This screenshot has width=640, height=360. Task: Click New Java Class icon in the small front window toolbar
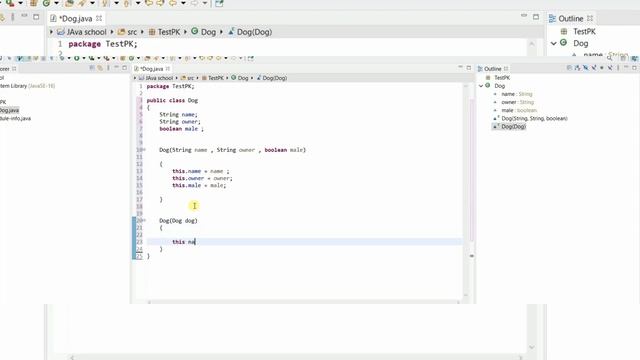point(131,58)
